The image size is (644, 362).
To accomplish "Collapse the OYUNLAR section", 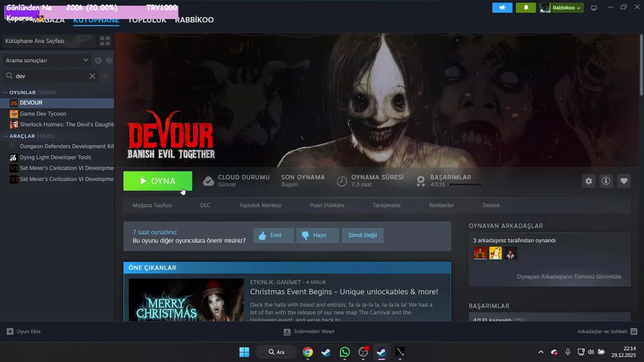I will coord(6,93).
